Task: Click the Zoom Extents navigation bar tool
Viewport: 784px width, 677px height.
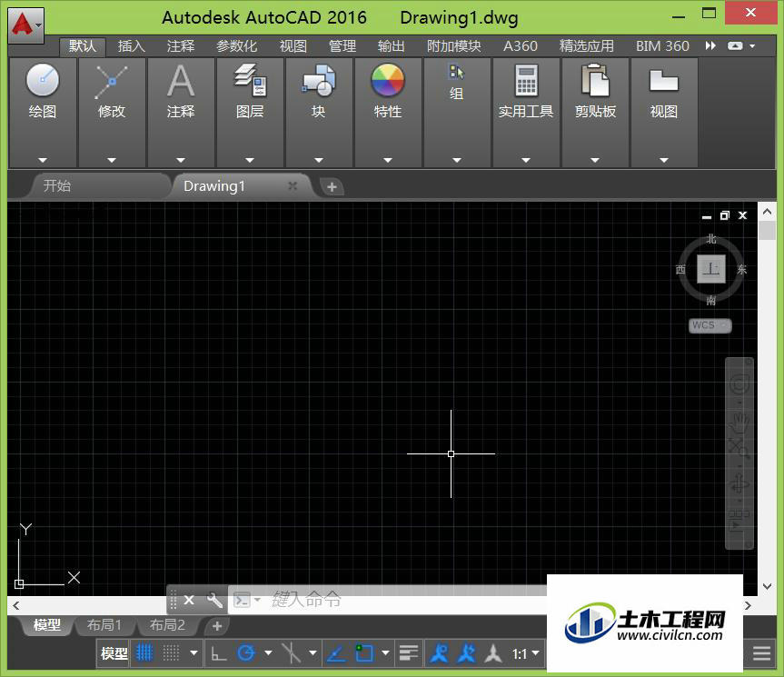Action: pyautogui.click(x=739, y=448)
